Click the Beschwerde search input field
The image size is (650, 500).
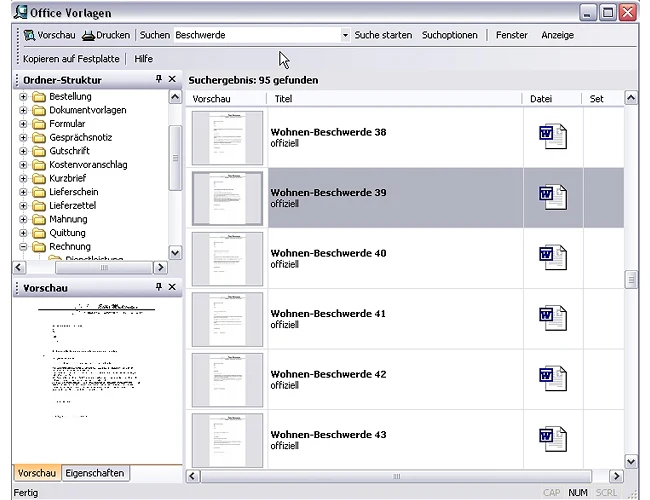[x=257, y=35]
